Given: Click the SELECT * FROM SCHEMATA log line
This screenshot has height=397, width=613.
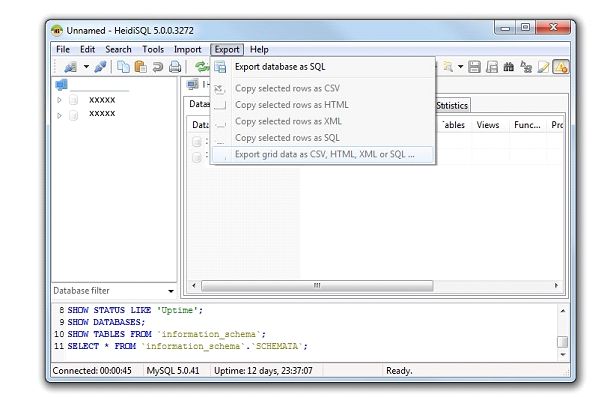Looking at the screenshot, I should 187,346.
